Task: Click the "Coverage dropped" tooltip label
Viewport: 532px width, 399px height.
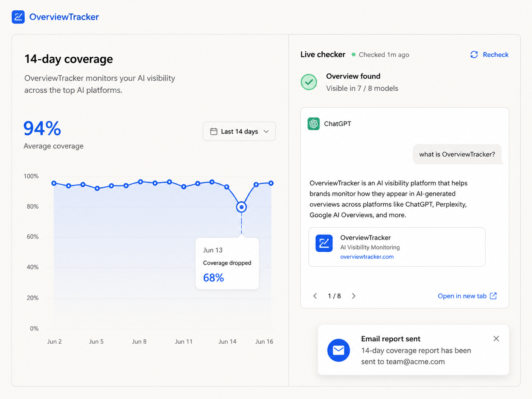Action: coord(227,263)
